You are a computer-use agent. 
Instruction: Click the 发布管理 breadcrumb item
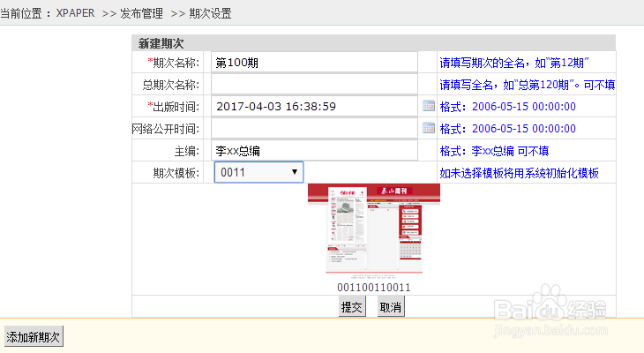pyautogui.click(x=142, y=13)
